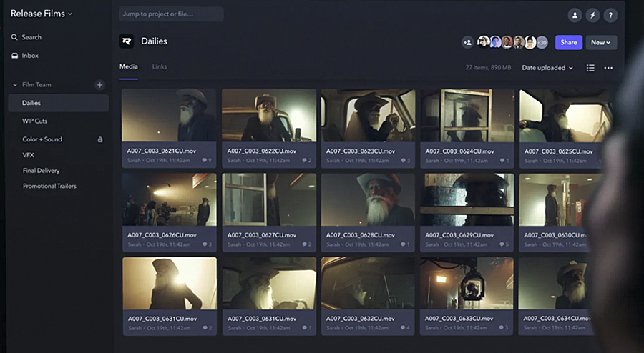Open the New dropdown button
The image size is (644, 353).
(x=600, y=42)
